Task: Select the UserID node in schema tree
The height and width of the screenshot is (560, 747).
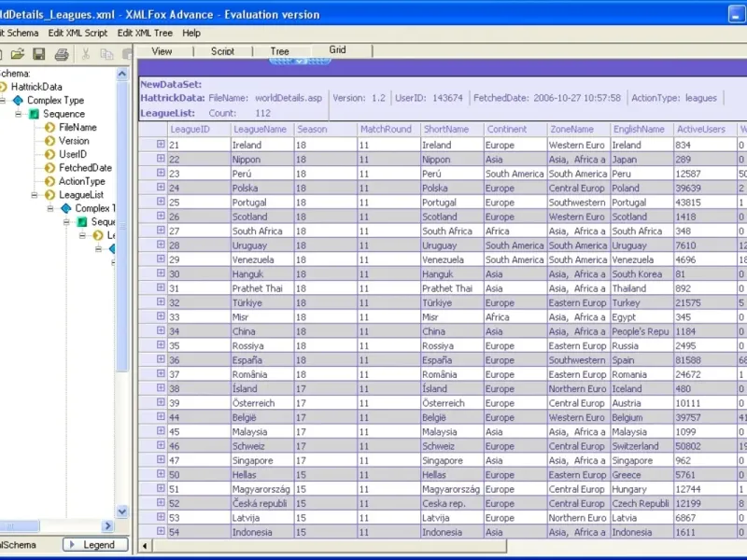Action: click(73, 154)
